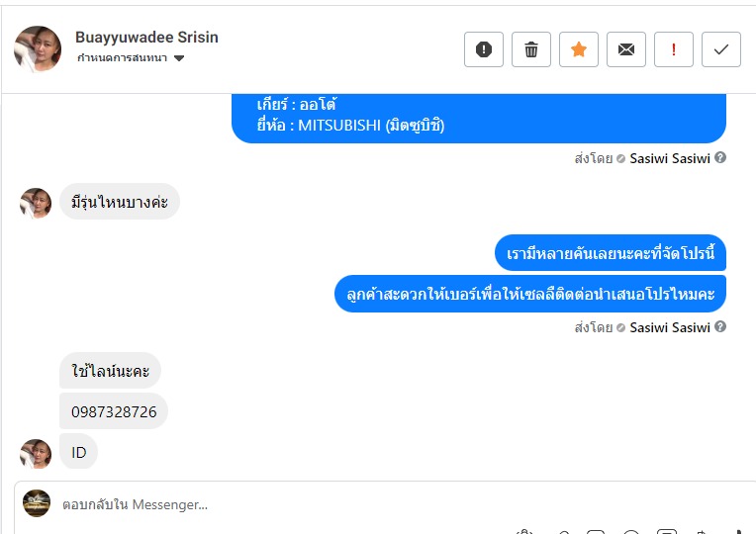Screen dimensions: 756x534
Task: Delete the conversation using the trash icon
Action: (531, 49)
